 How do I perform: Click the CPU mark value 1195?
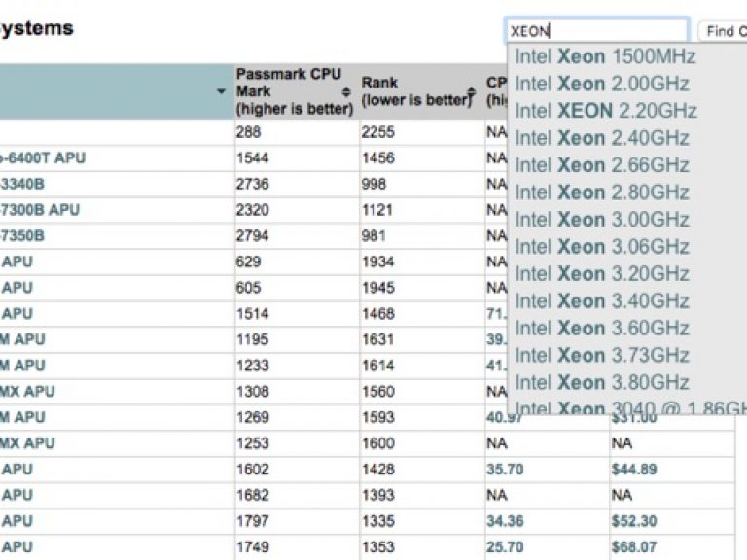pyautogui.click(x=253, y=339)
